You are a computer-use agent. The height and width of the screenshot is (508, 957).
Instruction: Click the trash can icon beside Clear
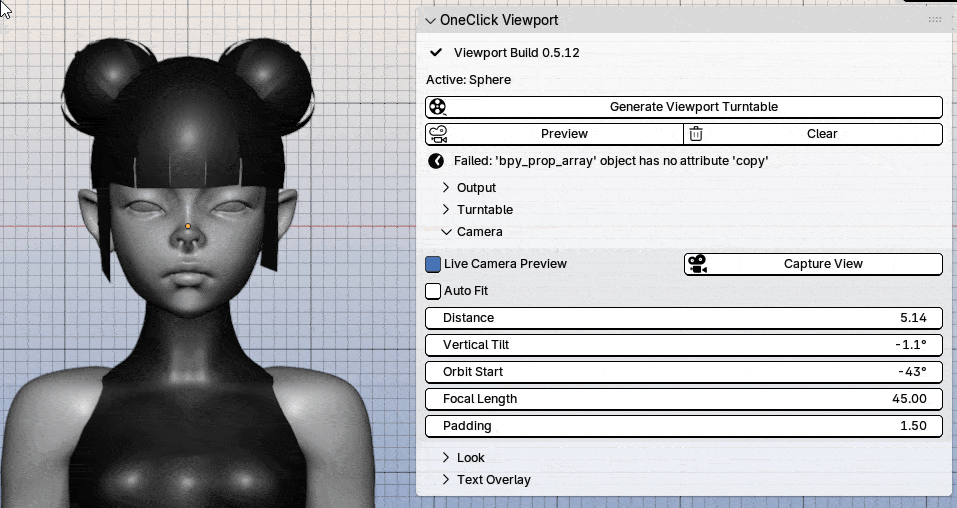[x=696, y=134]
